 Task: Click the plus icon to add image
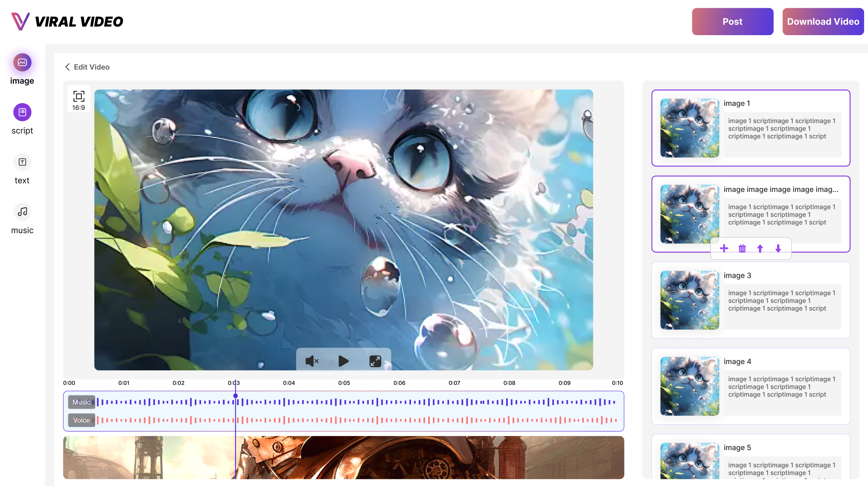tap(724, 248)
